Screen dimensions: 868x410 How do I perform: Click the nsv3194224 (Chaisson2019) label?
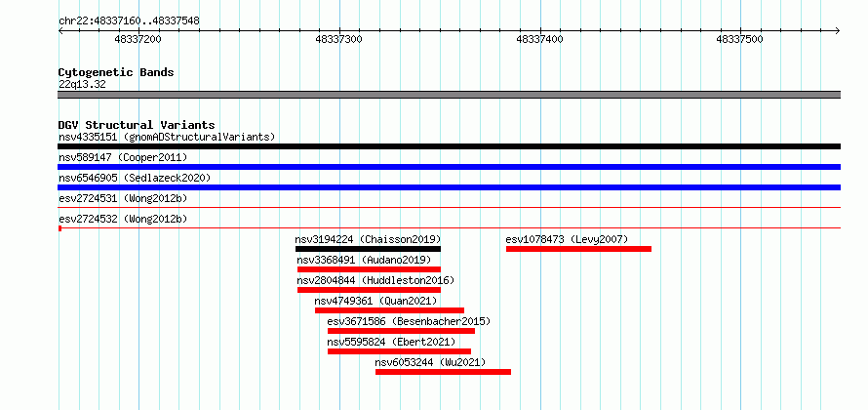[x=368, y=239]
